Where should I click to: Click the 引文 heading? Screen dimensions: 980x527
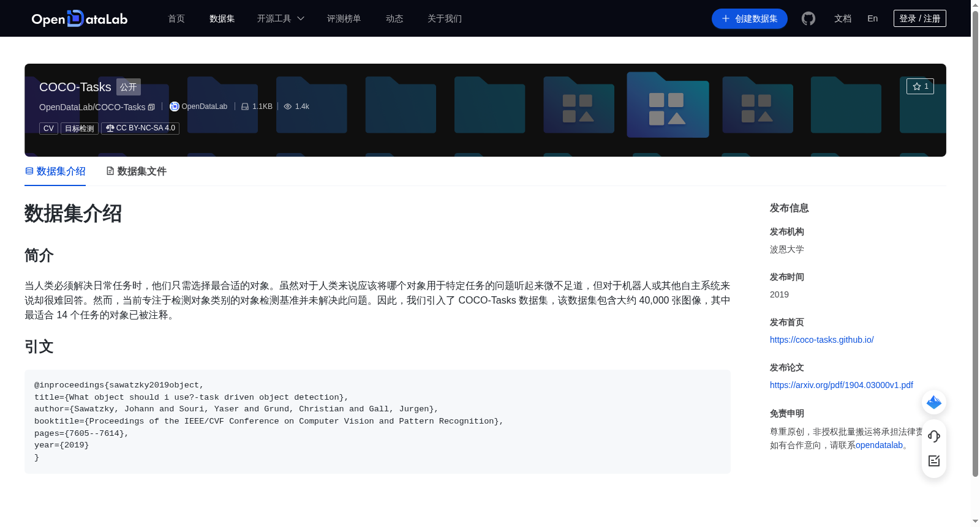click(39, 346)
